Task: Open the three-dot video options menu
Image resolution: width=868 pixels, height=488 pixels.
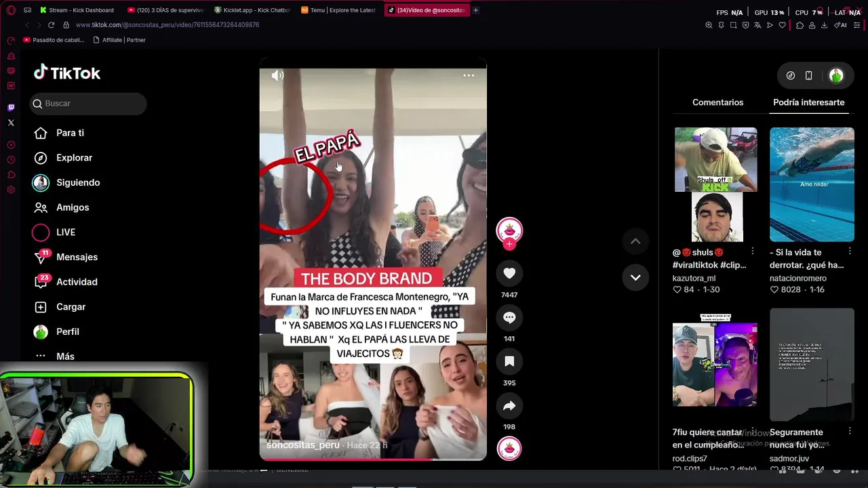Action: pyautogui.click(x=469, y=75)
